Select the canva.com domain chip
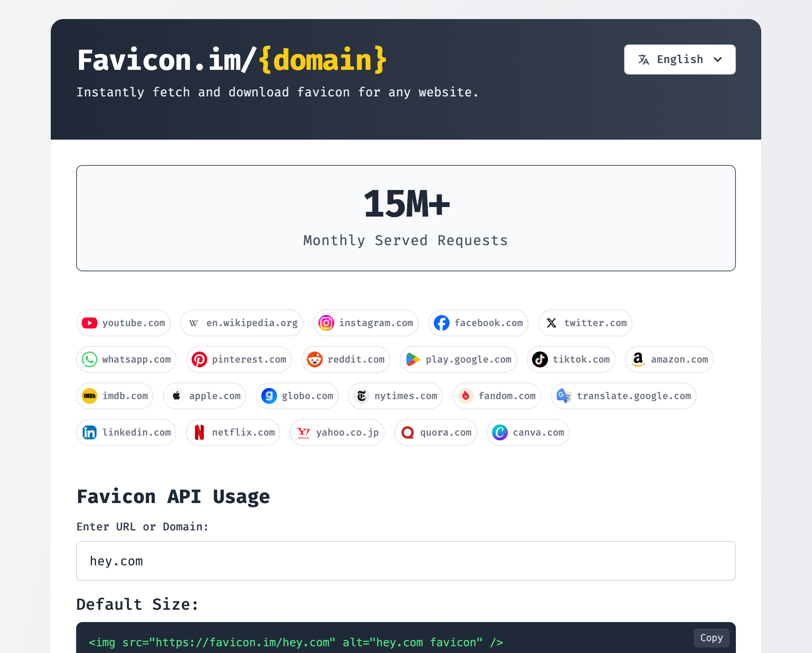The height and width of the screenshot is (653, 812). (x=527, y=432)
